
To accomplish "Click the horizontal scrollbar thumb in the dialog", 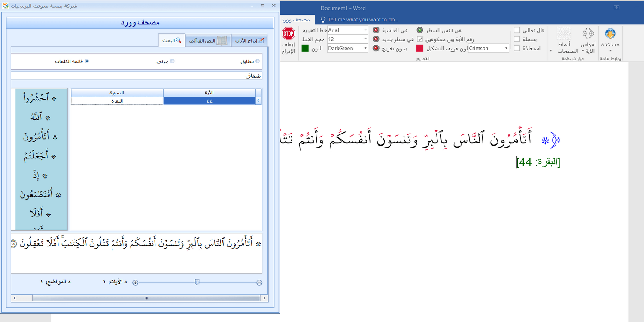I will click(x=146, y=298).
